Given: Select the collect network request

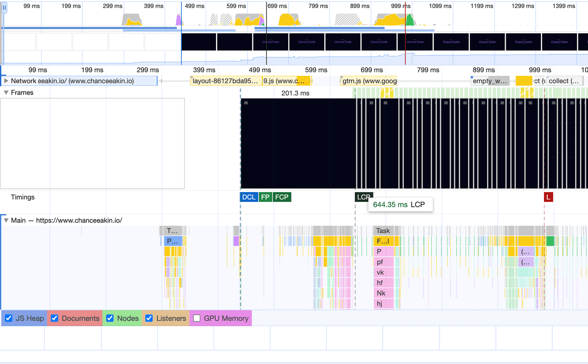Looking at the screenshot, I should (x=565, y=81).
